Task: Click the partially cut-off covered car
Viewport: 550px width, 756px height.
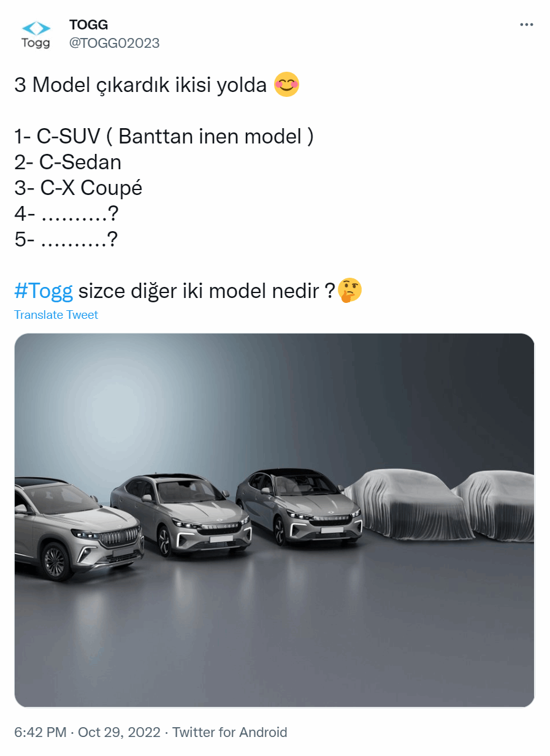Action: [494, 506]
